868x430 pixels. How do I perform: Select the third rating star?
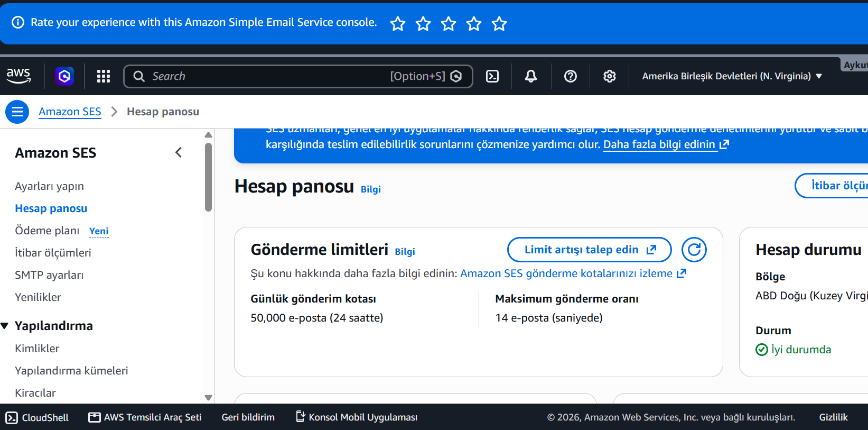tap(449, 23)
